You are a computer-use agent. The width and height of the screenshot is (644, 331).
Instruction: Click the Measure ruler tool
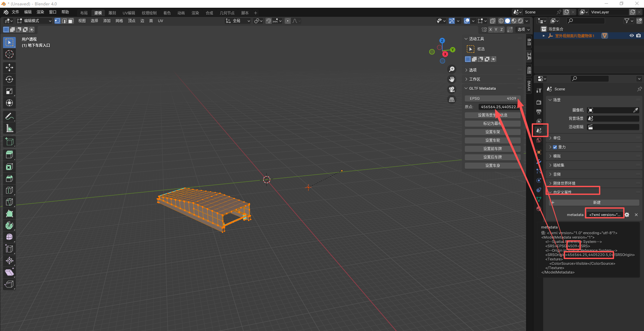tap(9, 128)
